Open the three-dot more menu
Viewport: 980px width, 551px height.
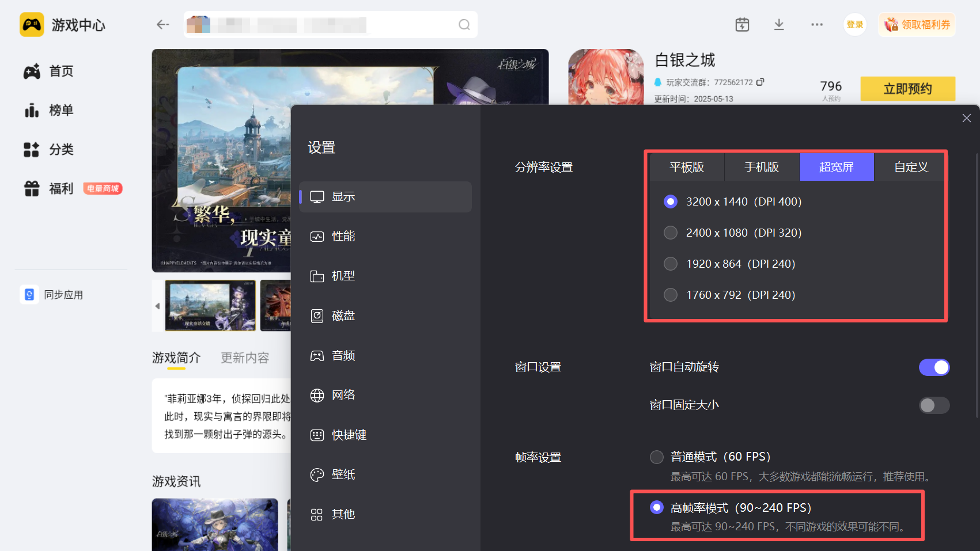[x=817, y=25]
